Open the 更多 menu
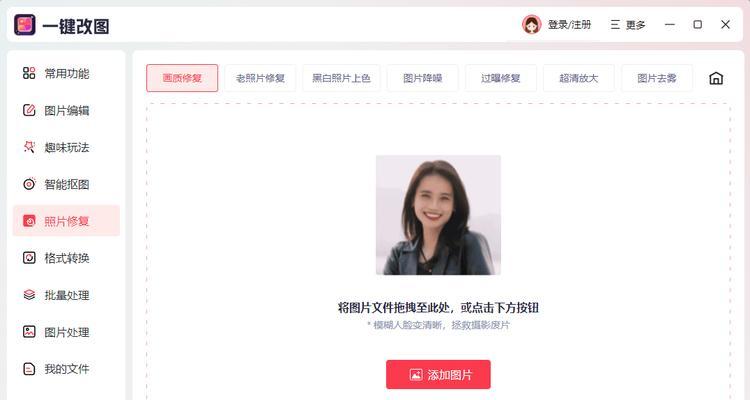The height and width of the screenshot is (400, 750). coord(628,25)
